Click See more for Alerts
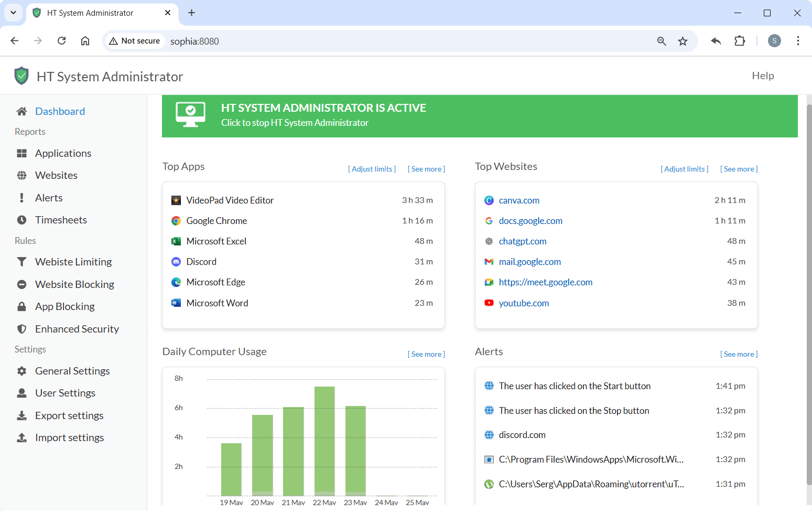812x513 pixels. coord(739,354)
